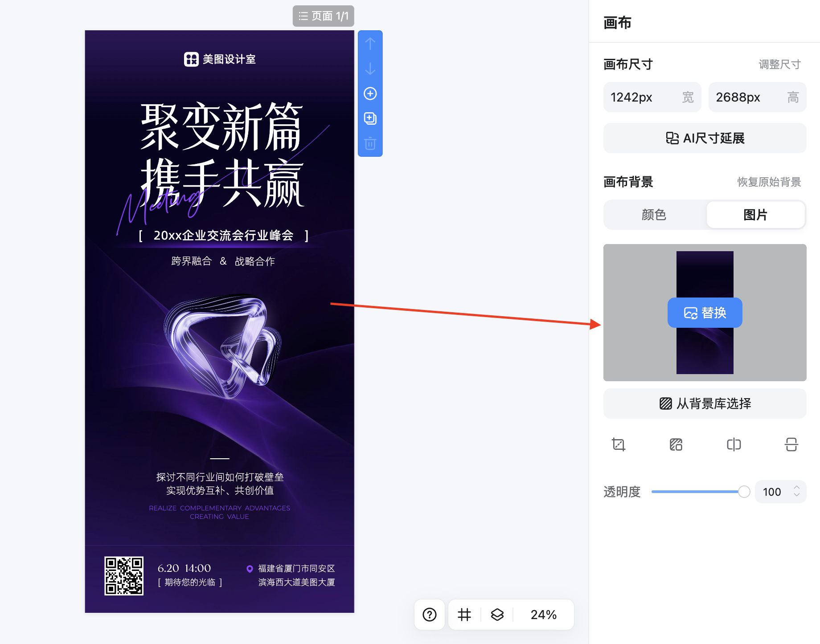The width and height of the screenshot is (820, 644).
Task: Flip the background image vertically
Action: (x=791, y=444)
